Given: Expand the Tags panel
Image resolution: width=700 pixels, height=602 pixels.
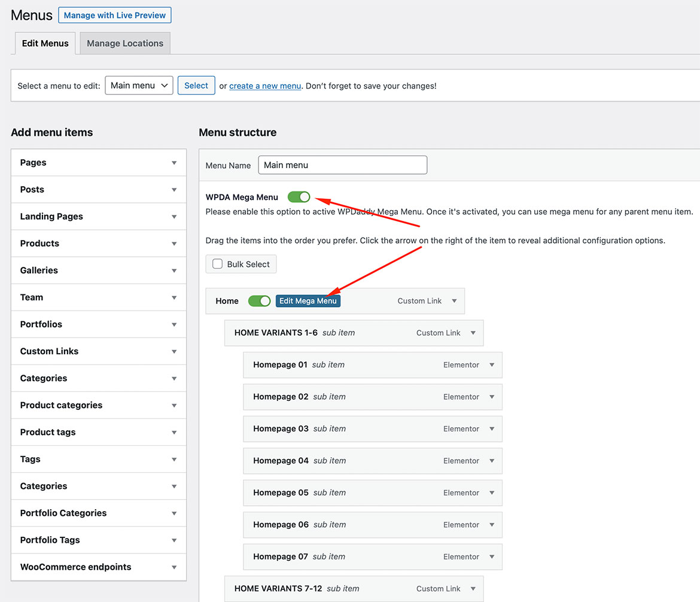Looking at the screenshot, I should click(x=99, y=459).
